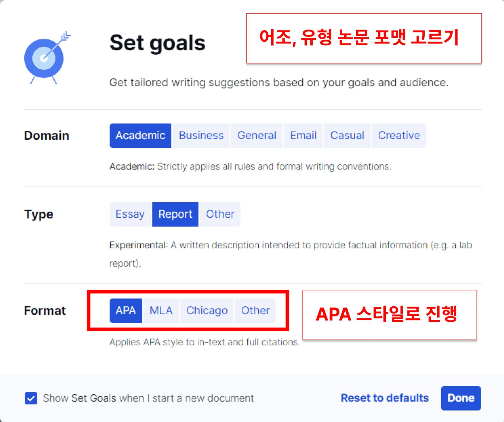Set citation format to Other
Viewport: 504px width, 422px height.
[x=255, y=311]
